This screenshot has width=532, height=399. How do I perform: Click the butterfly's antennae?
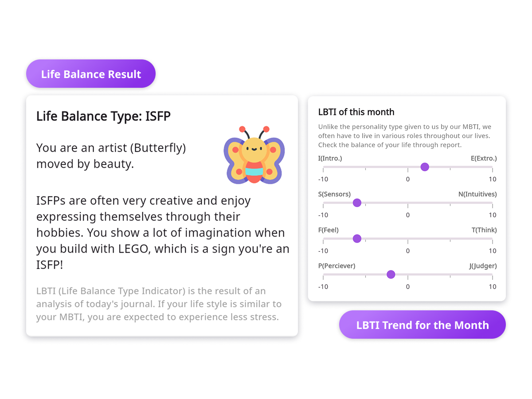click(254, 132)
